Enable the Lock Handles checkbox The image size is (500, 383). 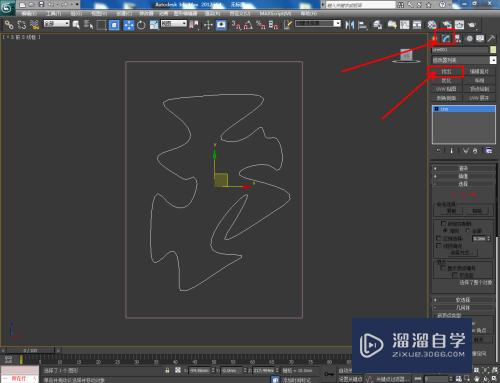[444, 223]
